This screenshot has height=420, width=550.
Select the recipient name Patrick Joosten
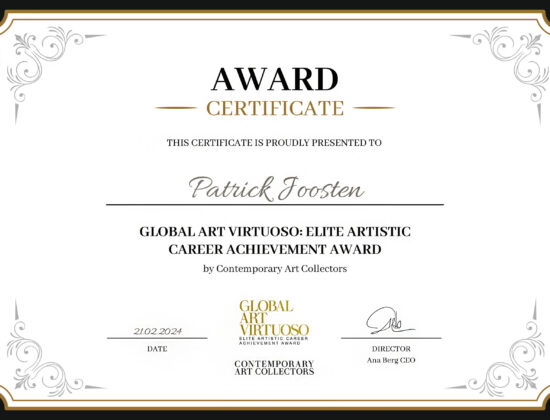[276, 189]
